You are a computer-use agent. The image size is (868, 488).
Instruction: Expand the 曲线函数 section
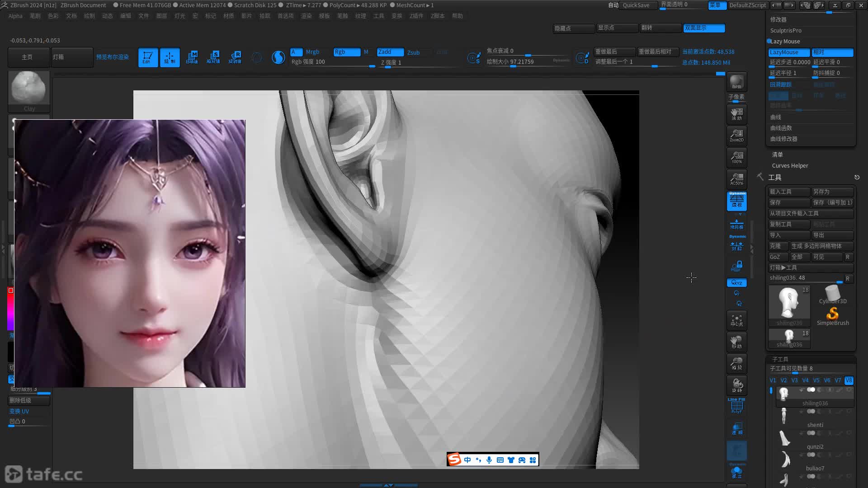pyautogui.click(x=781, y=128)
